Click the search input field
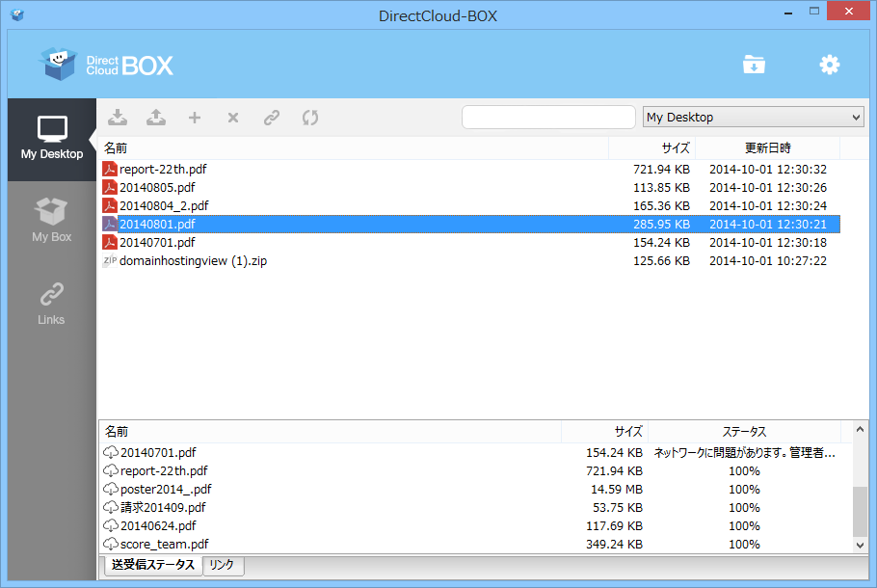Screen dimensions: 877x588 548,118
